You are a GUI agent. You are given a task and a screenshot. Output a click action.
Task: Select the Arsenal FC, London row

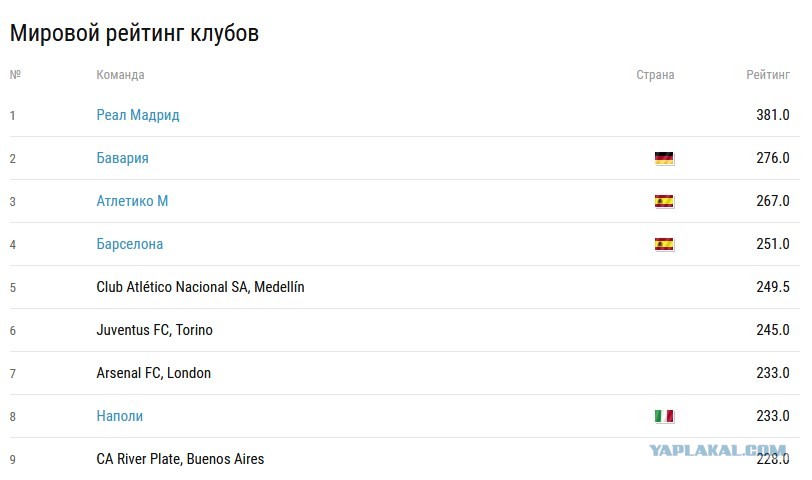point(404,373)
